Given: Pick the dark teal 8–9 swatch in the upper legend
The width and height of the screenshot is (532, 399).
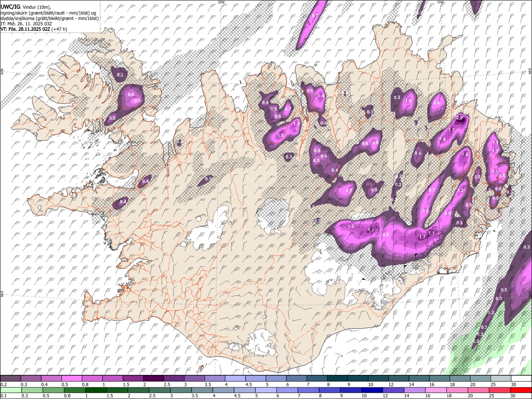Looking at the screenshot, I should pos(337,378).
